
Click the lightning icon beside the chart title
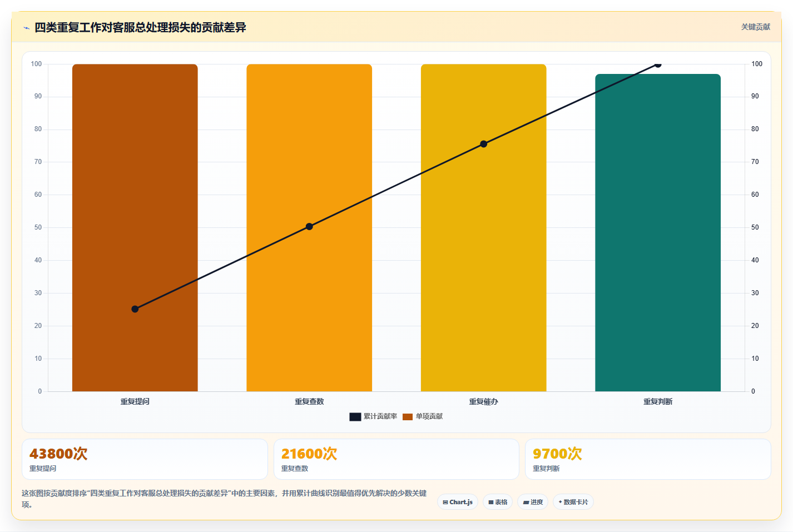26,28
